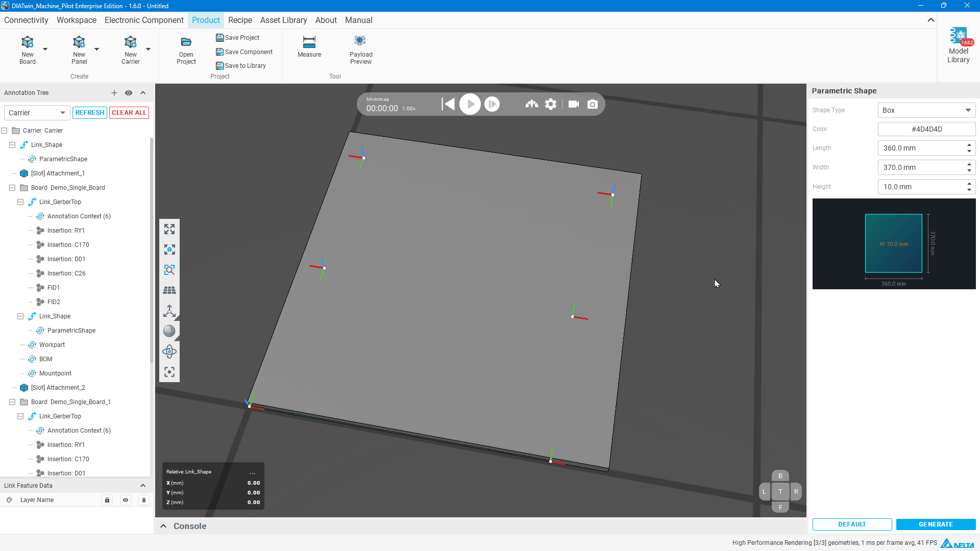Image resolution: width=980 pixels, height=551 pixels.
Task: Rewind simulation to start
Action: [448, 104]
